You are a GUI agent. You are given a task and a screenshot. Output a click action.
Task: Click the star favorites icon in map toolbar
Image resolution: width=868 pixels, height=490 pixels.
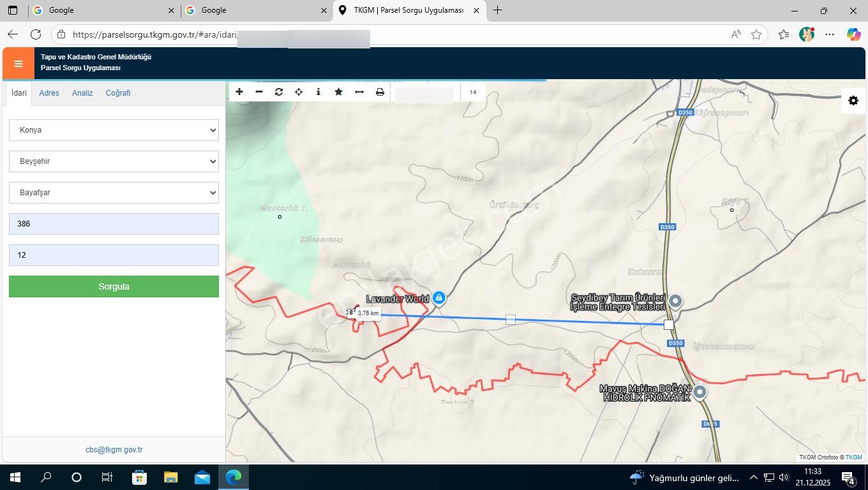click(339, 92)
